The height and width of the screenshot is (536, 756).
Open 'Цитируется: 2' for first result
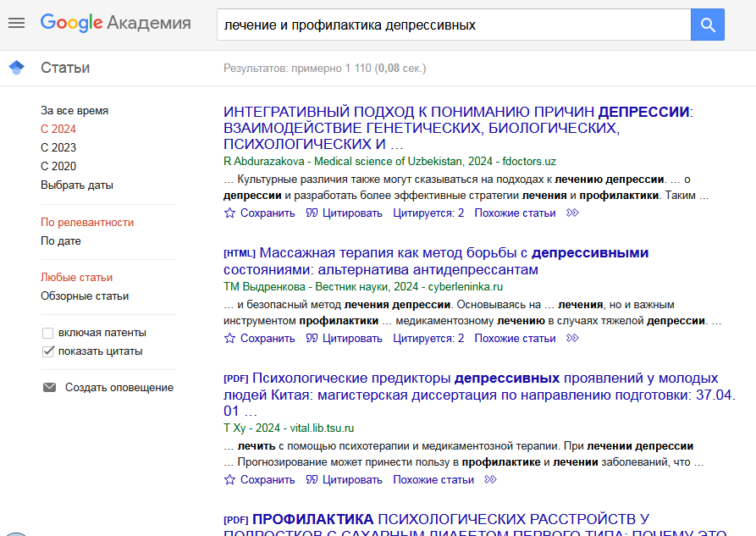(428, 213)
